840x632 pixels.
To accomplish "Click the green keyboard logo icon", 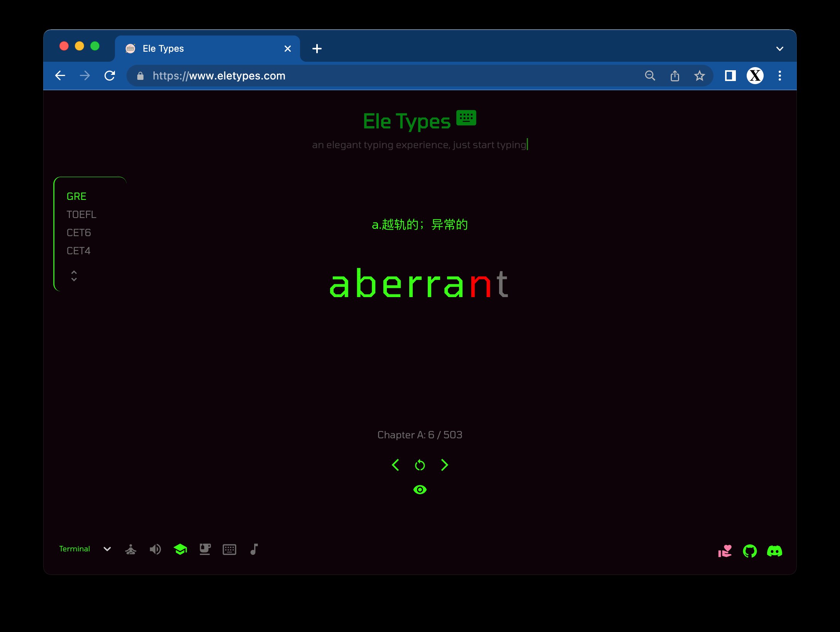I will (x=466, y=118).
